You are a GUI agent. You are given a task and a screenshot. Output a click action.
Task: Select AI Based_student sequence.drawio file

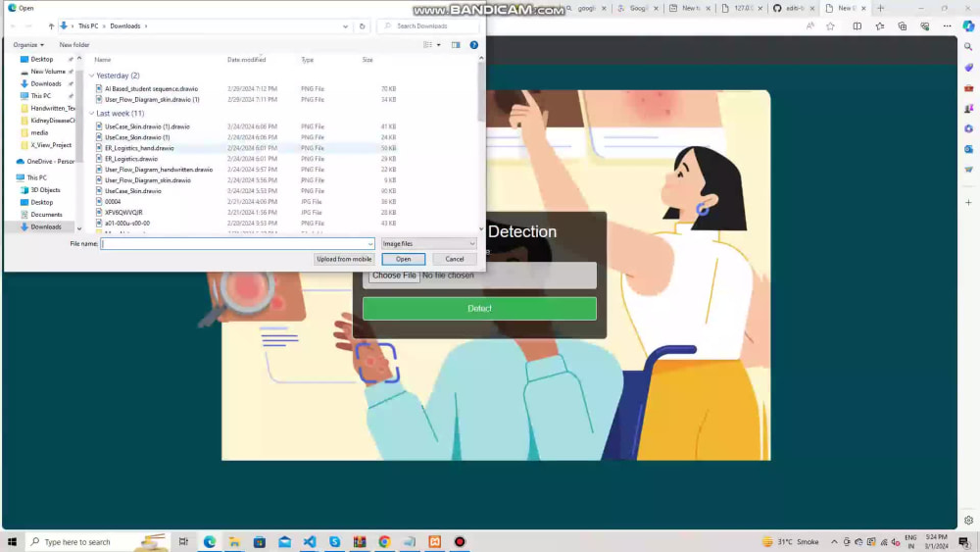(151, 89)
